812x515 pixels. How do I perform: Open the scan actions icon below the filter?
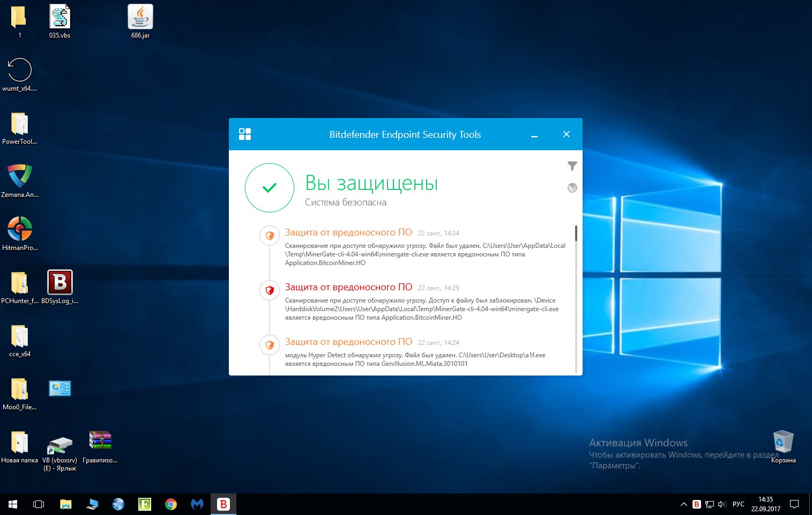[572, 188]
